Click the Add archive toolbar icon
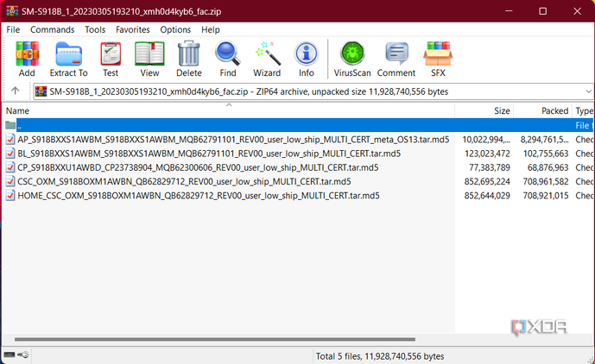This screenshot has width=595, height=364. point(27,60)
